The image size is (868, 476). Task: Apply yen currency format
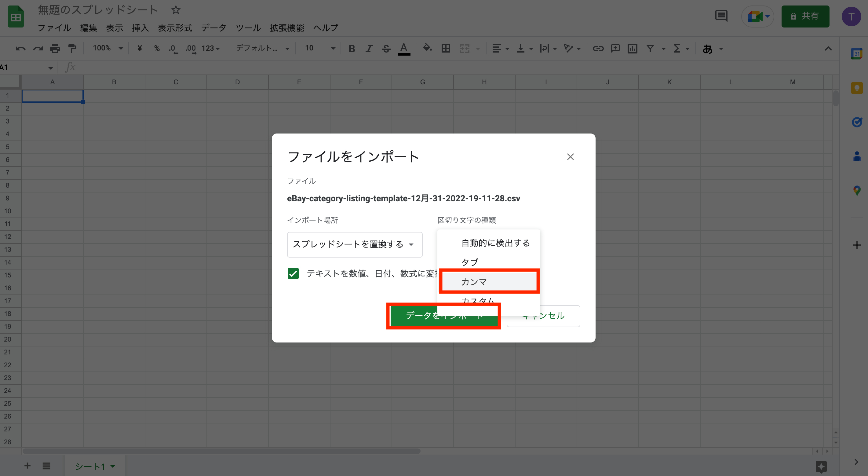click(x=140, y=49)
